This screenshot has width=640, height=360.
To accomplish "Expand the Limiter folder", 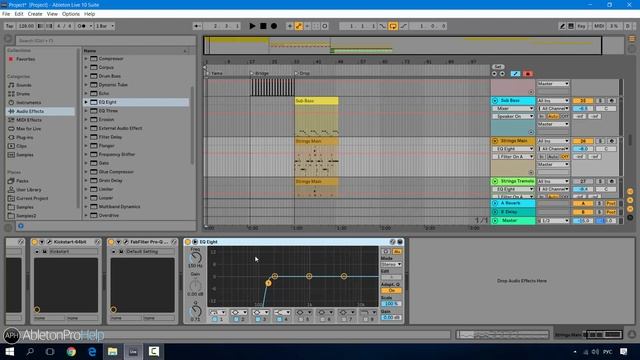I will [x=86, y=189].
